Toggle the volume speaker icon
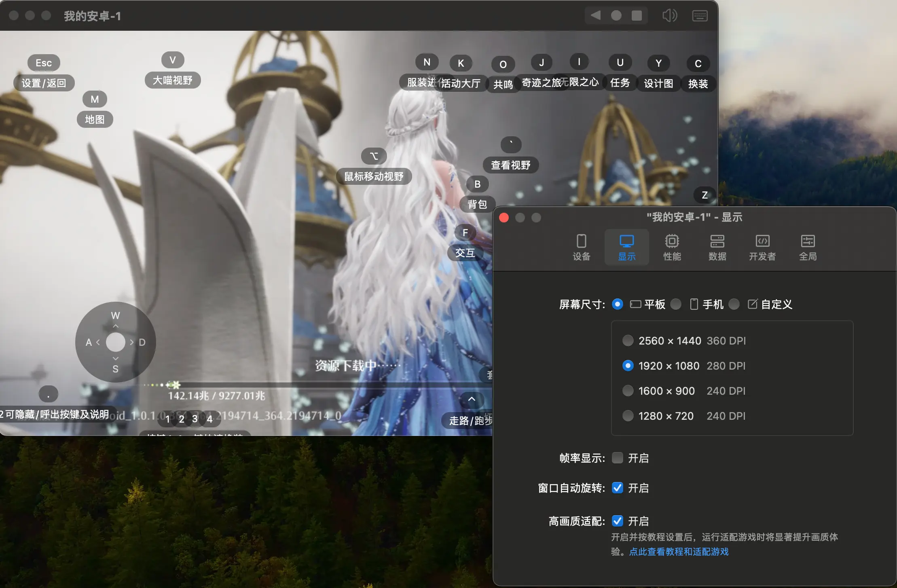Image resolution: width=897 pixels, height=588 pixels. click(x=669, y=15)
